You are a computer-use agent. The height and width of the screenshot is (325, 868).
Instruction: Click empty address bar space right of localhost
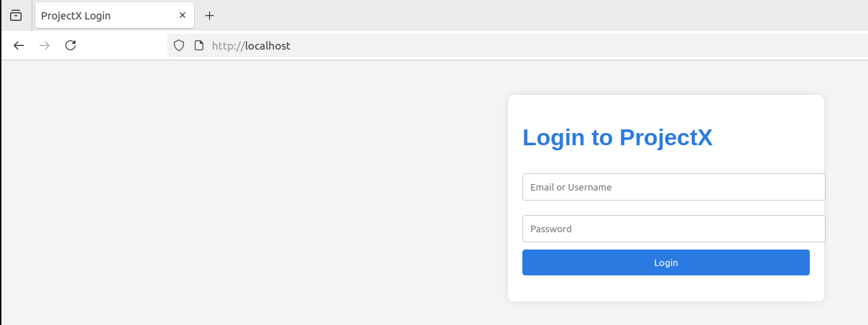[x=575, y=45]
